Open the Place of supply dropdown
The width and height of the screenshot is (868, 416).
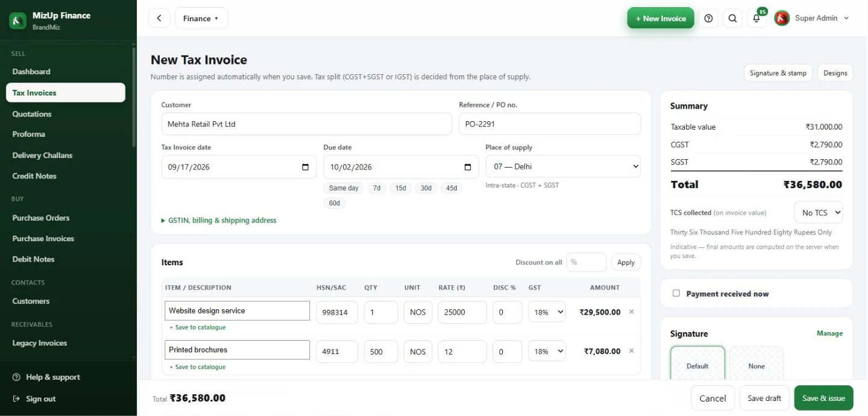tap(563, 166)
